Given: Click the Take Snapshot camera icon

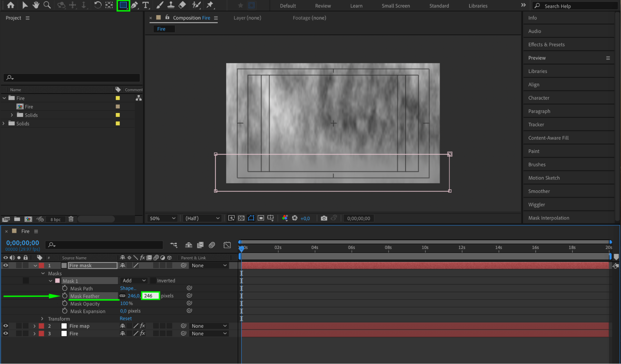Looking at the screenshot, I should coord(324,218).
